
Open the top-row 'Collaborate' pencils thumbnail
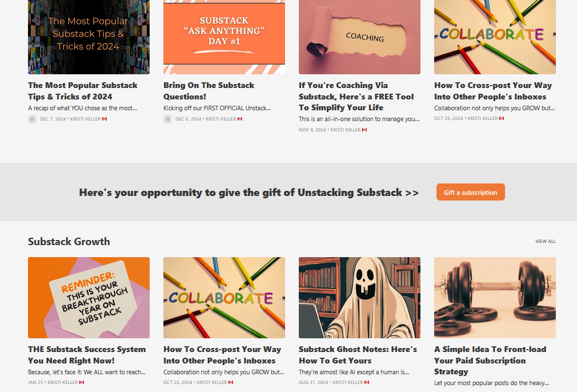pyautogui.click(x=495, y=37)
